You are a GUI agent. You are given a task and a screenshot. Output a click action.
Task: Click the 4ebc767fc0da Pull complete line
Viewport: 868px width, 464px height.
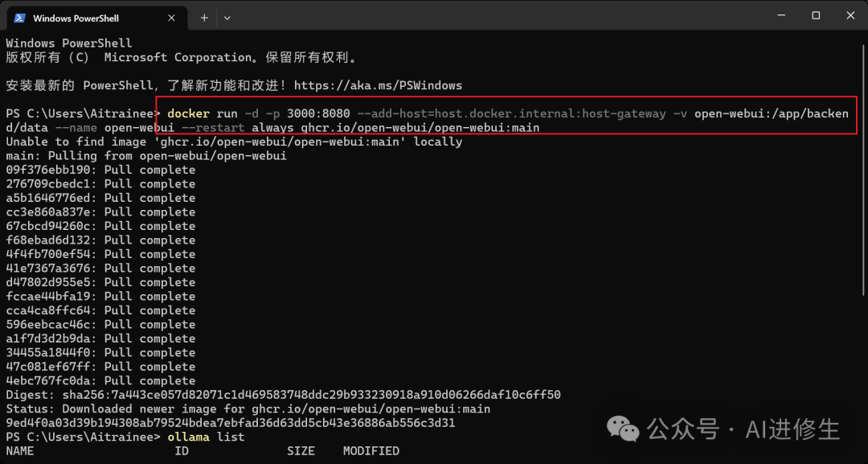pyautogui.click(x=100, y=381)
